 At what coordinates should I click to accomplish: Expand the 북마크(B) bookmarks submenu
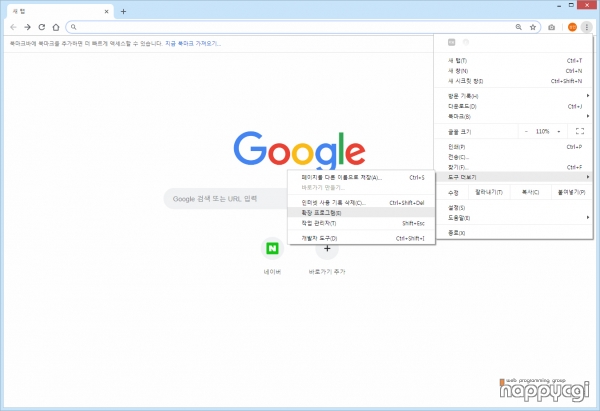coord(514,116)
